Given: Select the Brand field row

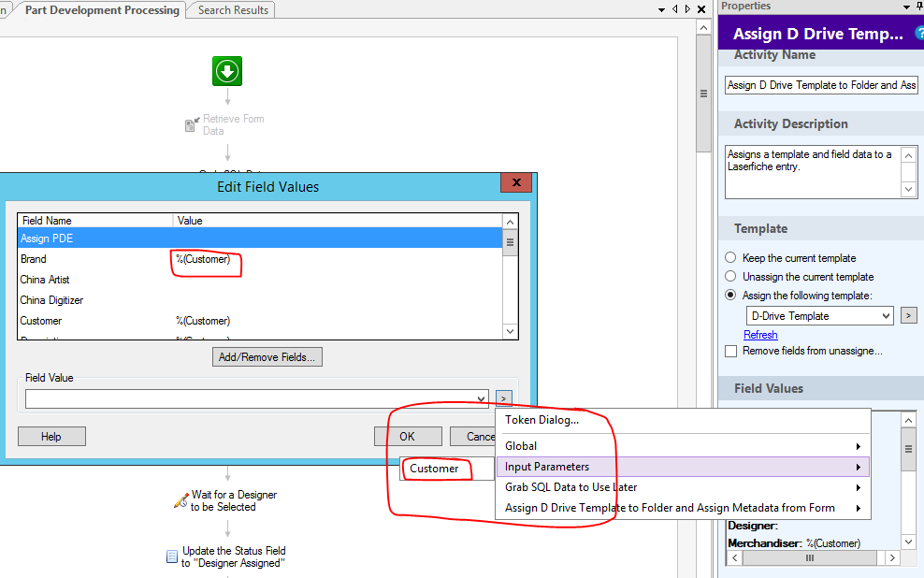Looking at the screenshot, I should click(259, 259).
